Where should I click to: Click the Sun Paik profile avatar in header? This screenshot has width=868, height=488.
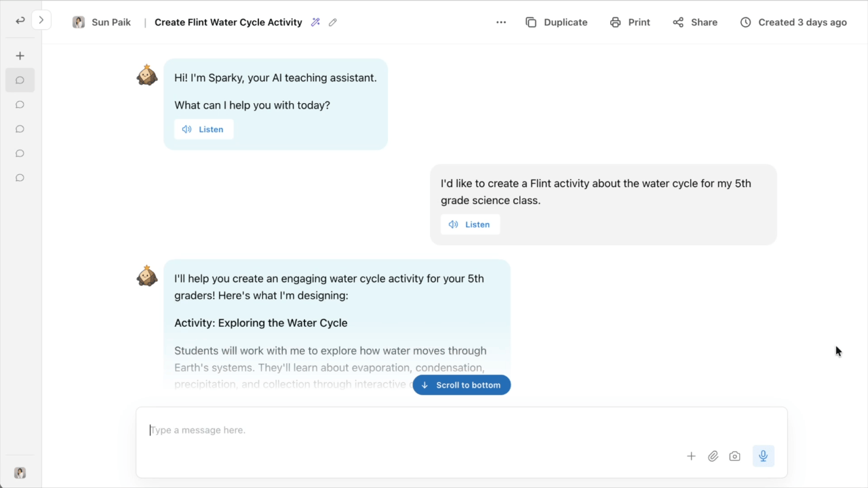(x=79, y=22)
